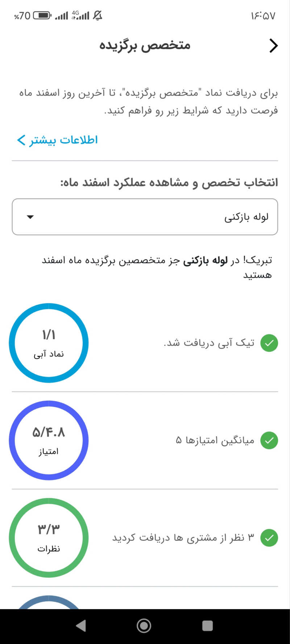The width and height of the screenshot is (290, 644).
Task: Open the لوله بازکنی specialty dropdown
Action: tap(145, 217)
